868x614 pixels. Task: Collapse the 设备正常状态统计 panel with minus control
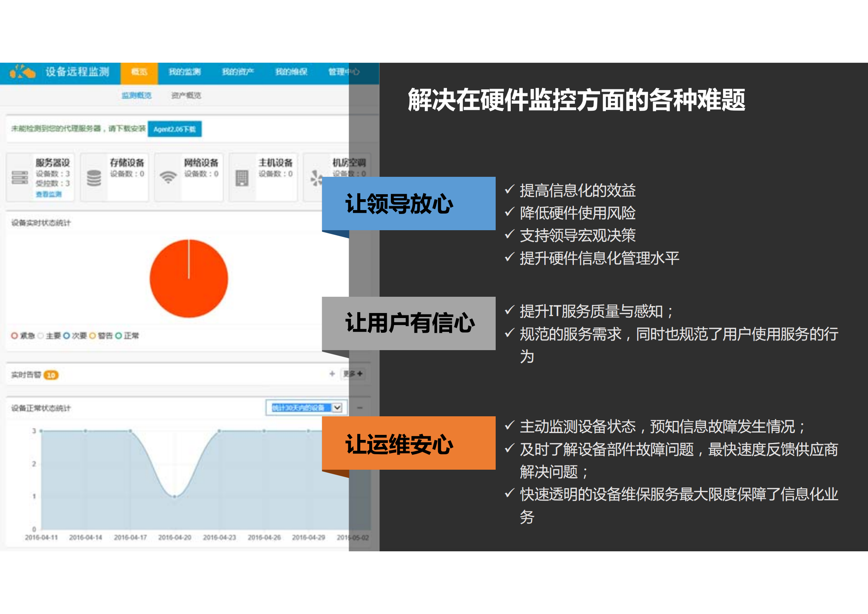coord(360,407)
